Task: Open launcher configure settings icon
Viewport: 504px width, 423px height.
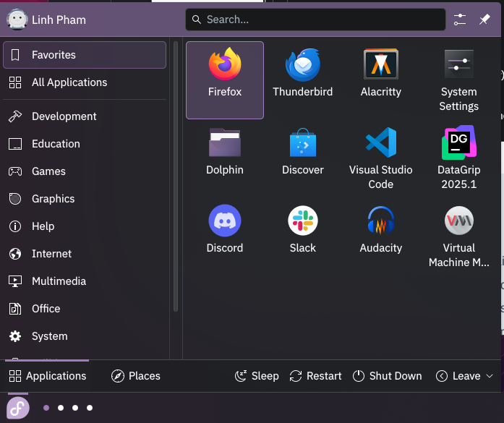Action: (460, 20)
